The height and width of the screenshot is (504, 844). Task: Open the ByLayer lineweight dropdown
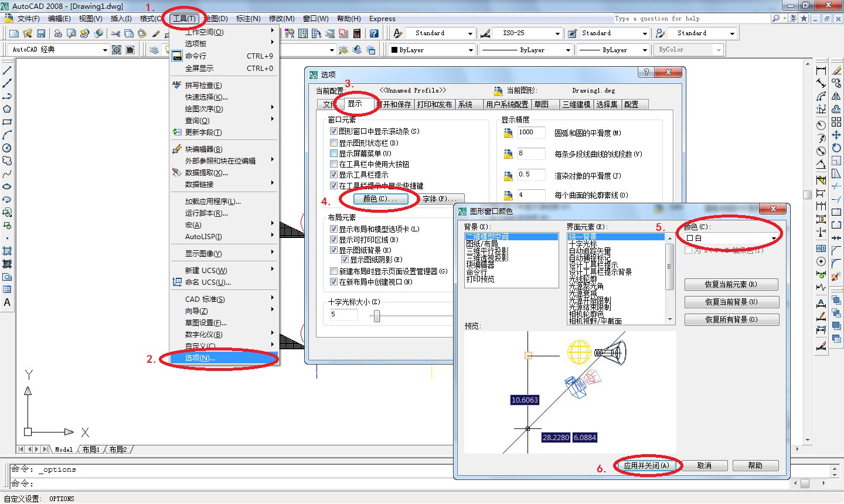pyautogui.click(x=612, y=50)
